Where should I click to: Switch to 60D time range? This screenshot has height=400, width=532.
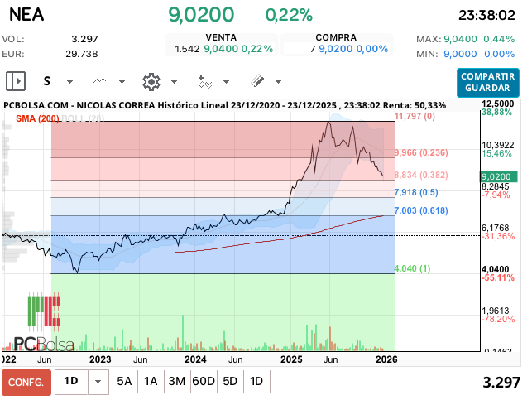tap(203, 382)
